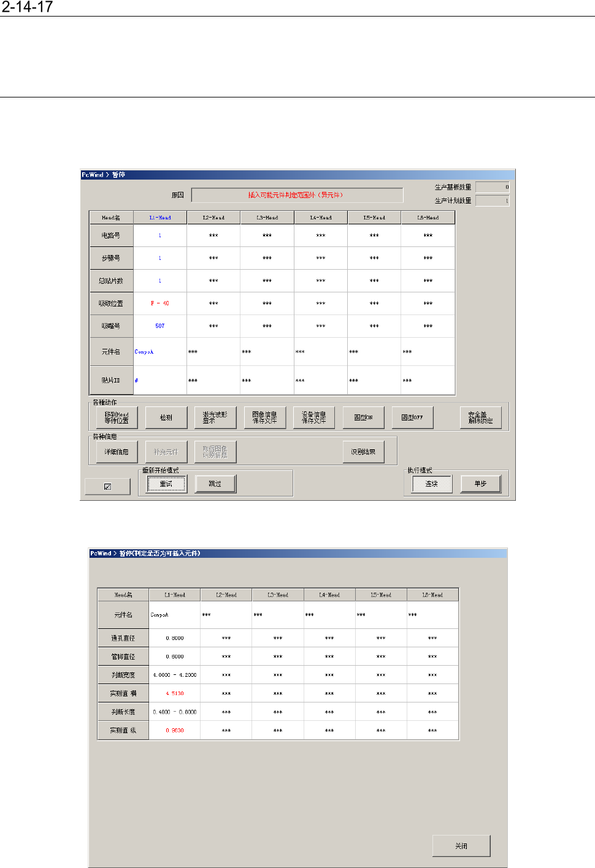The image size is (595, 868).
Task: Click the 实测值 纵 row header
Action: pos(123,730)
